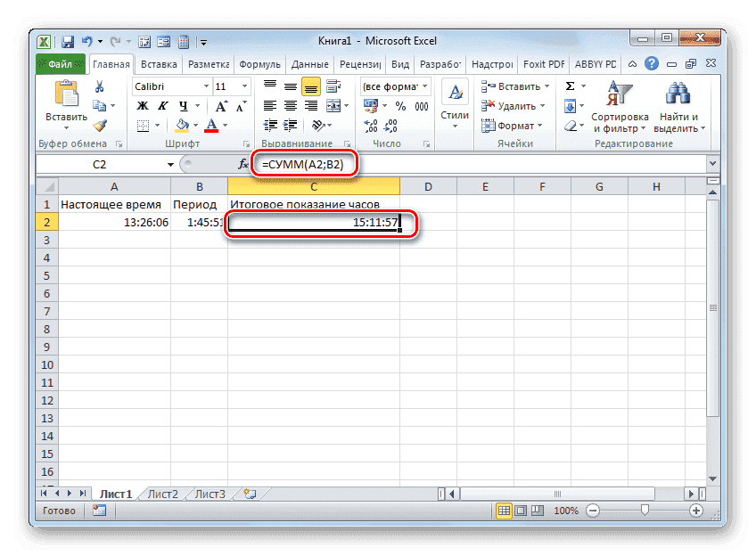Open the fill color dropdown arrow
Image resolution: width=756 pixels, height=556 pixels.
tap(195, 125)
